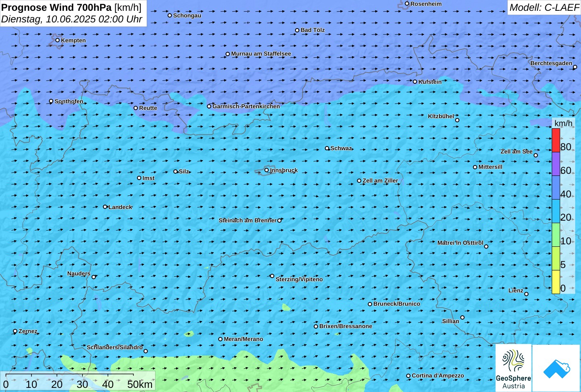The image size is (581, 392).
Task: Click the 'Sterzing/Vipiteno' map label
Action: point(299,279)
